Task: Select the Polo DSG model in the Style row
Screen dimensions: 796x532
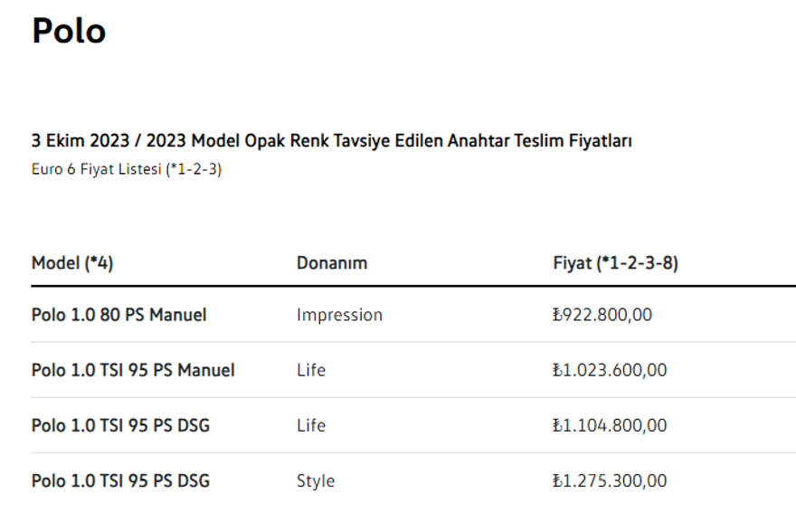Action: (120, 480)
